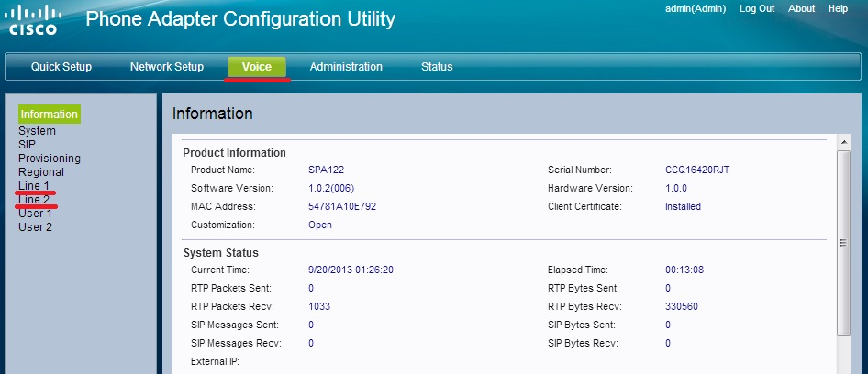Open SIP settings in the sidebar

pos(27,145)
